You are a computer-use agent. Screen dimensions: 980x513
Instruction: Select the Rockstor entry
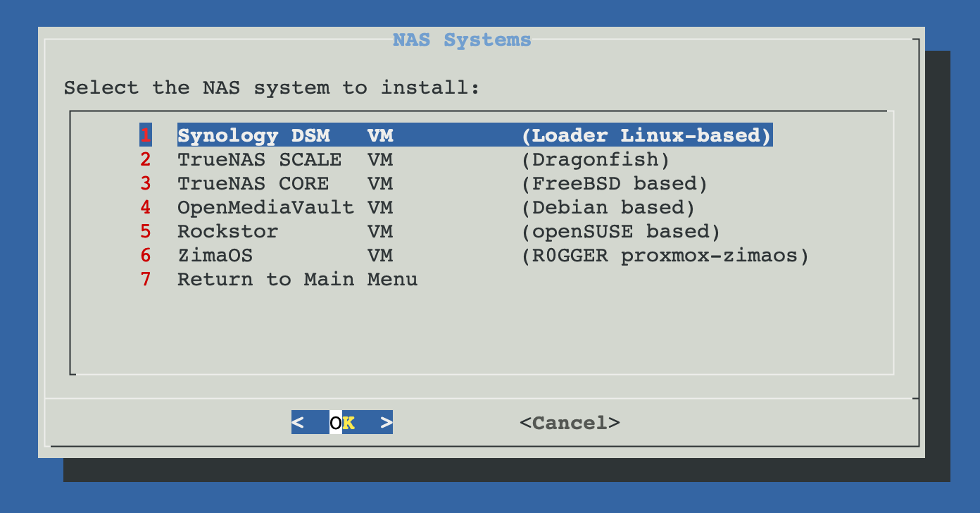(x=227, y=232)
